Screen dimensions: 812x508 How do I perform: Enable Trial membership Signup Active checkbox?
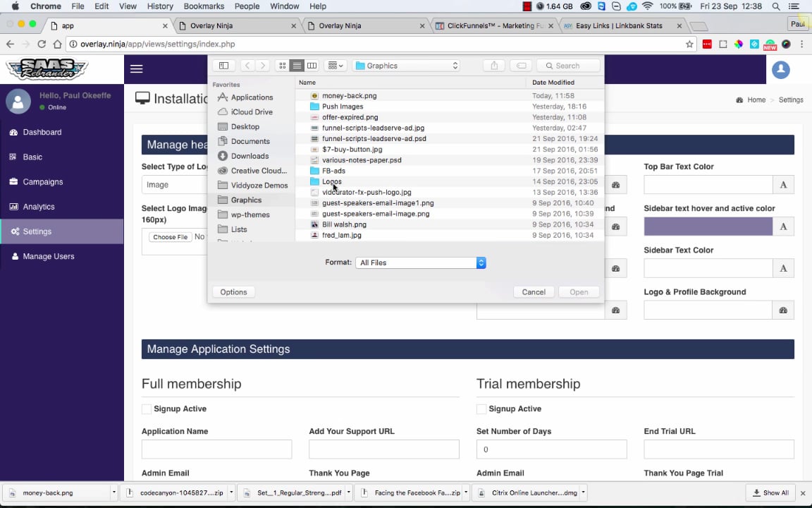pyautogui.click(x=481, y=409)
